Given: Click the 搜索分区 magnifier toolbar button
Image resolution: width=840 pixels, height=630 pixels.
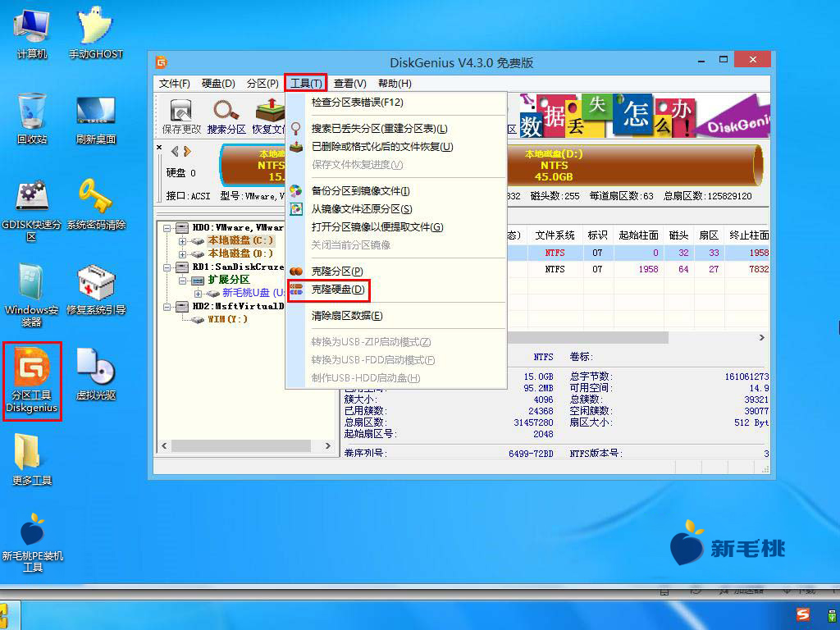Looking at the screenshot, I should (x=226, y=116).
